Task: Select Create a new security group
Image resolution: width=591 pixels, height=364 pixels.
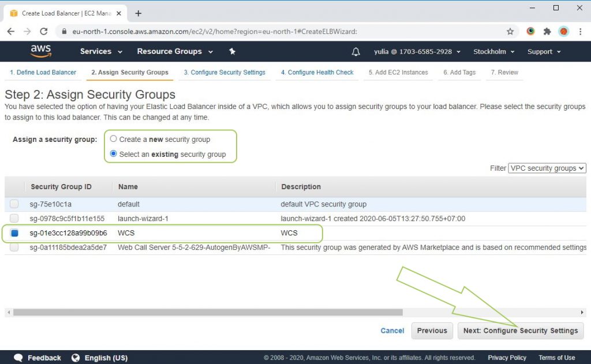Action: 113,138
